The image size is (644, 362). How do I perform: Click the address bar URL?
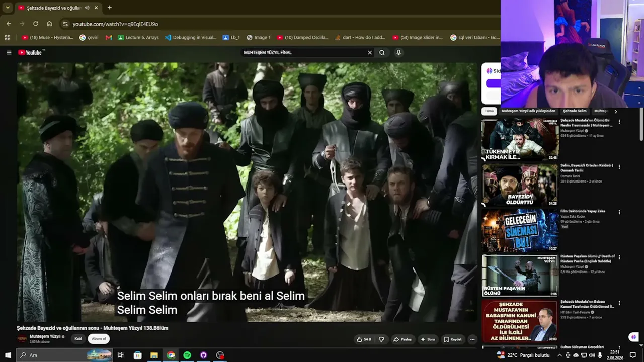[115, 24]
